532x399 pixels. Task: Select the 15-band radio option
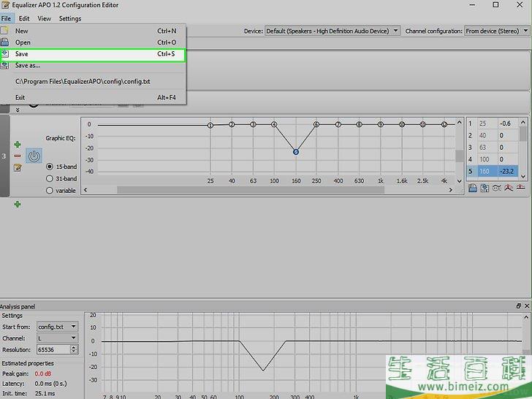pyautogui.click(x=50, y=166)
